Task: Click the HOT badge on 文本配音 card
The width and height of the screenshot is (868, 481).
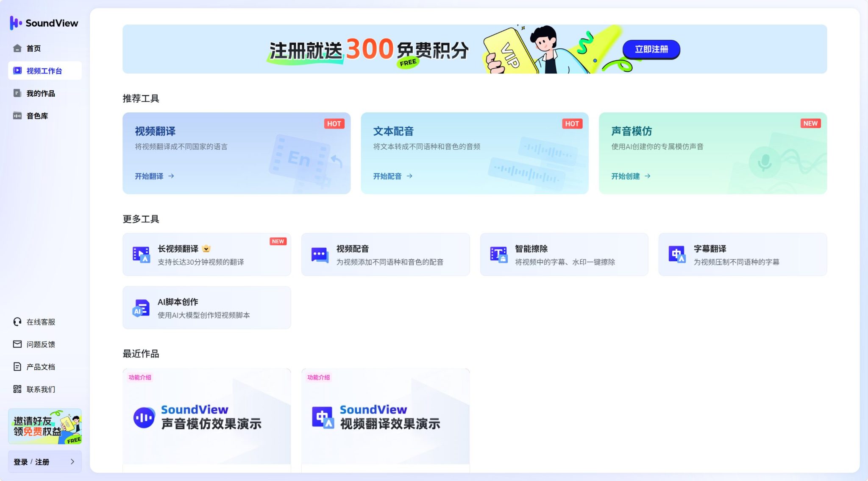Action: [572, 124]
